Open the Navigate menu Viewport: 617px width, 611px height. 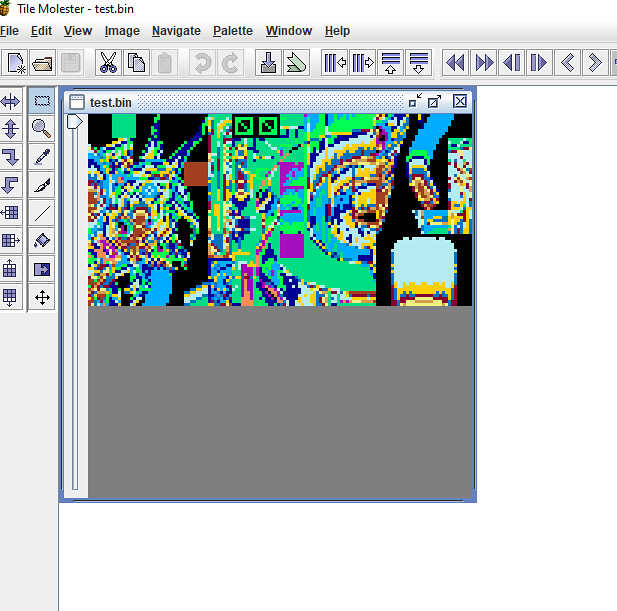point(176,31)
